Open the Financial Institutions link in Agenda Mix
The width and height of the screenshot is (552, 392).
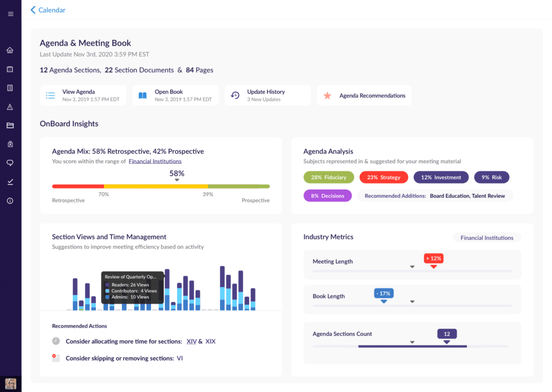coord(155,161)
